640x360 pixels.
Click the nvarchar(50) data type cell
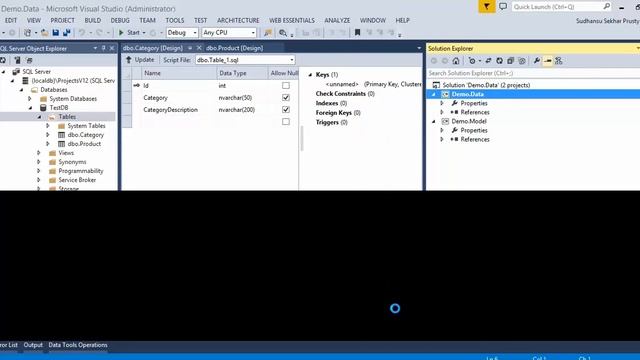pyautogui.click(x=242, y=98)
